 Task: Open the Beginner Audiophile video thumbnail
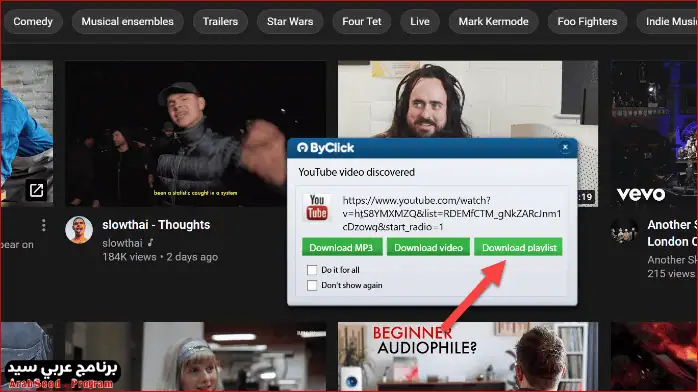tap(467, 356)
